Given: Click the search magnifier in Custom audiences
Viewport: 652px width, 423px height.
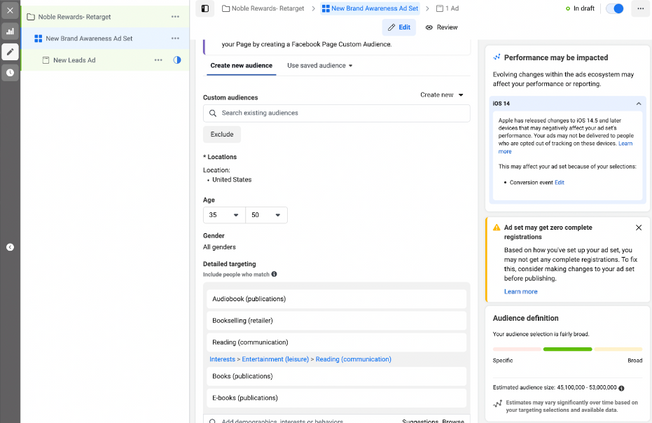Looking at the screenshot, I should 212,113.
